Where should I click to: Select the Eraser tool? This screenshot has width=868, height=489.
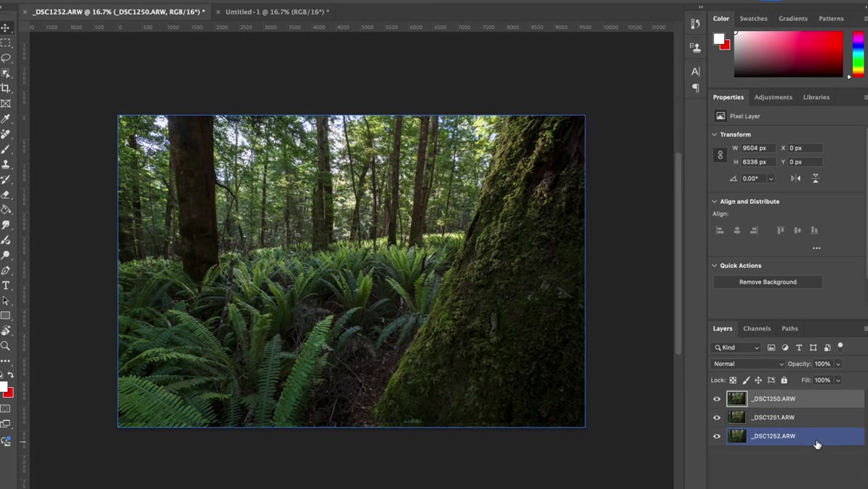[5, 195]
